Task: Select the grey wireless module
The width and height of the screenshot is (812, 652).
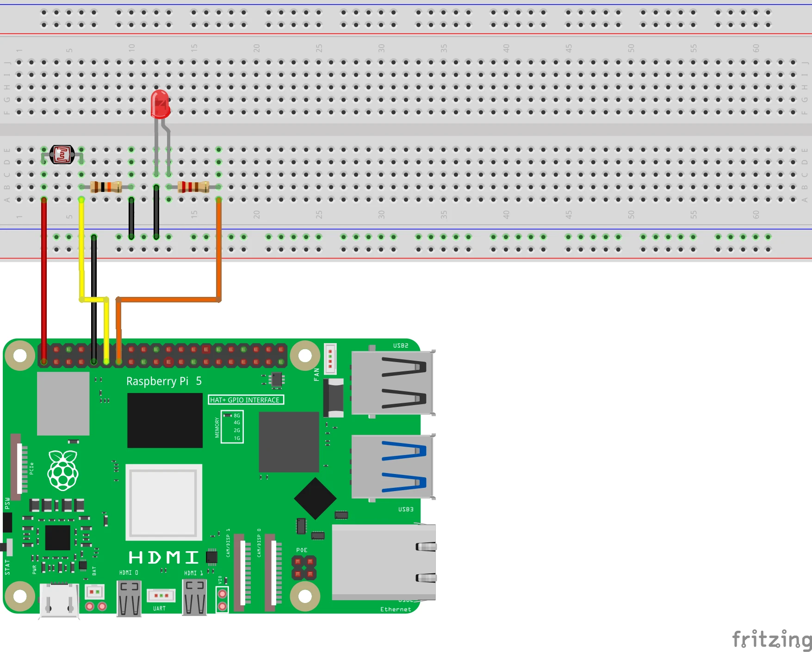Action: pyautogui.click(x=63, y=404)
